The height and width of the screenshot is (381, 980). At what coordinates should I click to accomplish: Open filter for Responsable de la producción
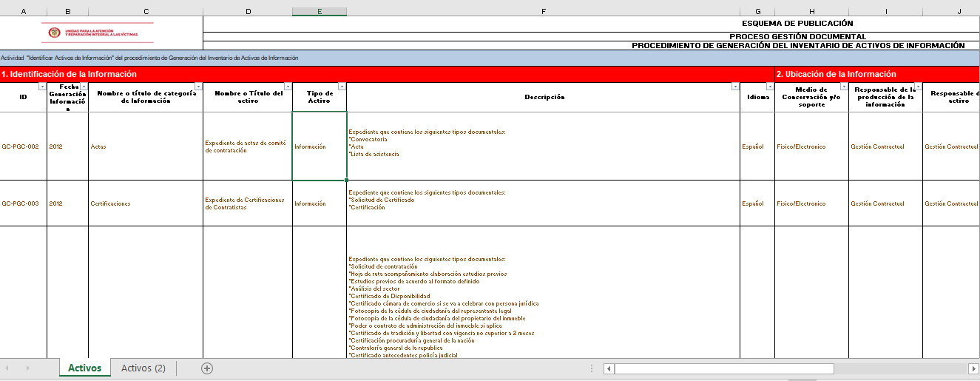[917, 87]
